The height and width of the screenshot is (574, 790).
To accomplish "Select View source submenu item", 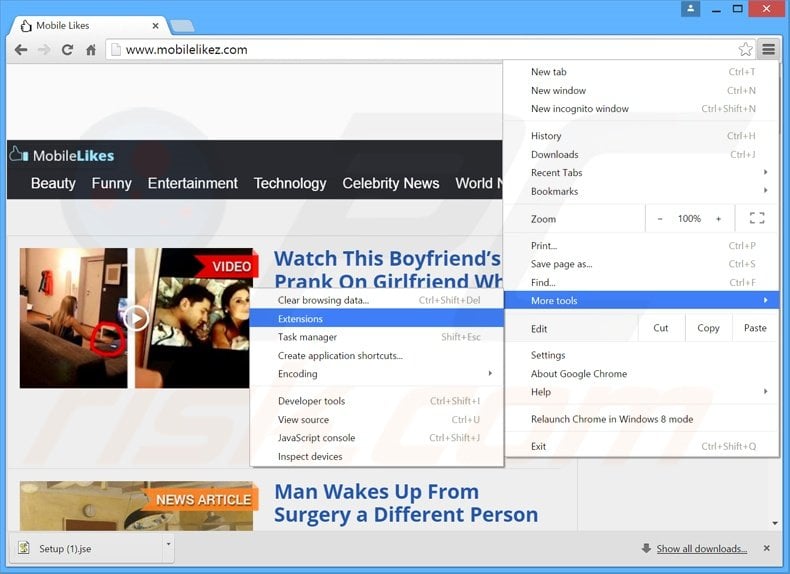I will [377, 420].
